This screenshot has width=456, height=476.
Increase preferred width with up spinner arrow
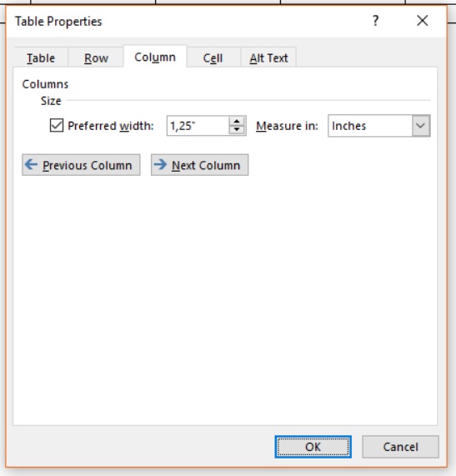tap(237, 122)
